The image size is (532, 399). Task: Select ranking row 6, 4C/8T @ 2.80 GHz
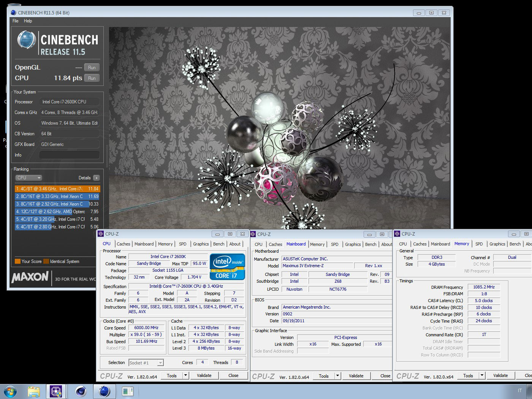coord(57,227)
